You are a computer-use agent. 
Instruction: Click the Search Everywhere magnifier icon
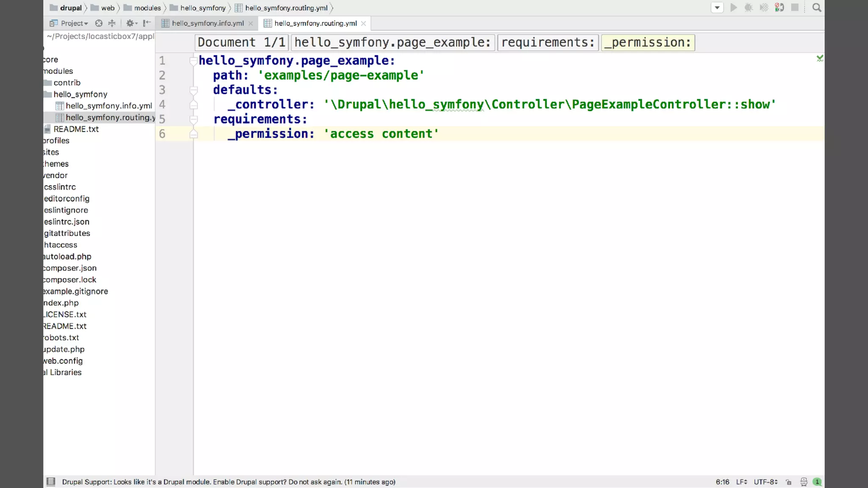click(816, 8)
